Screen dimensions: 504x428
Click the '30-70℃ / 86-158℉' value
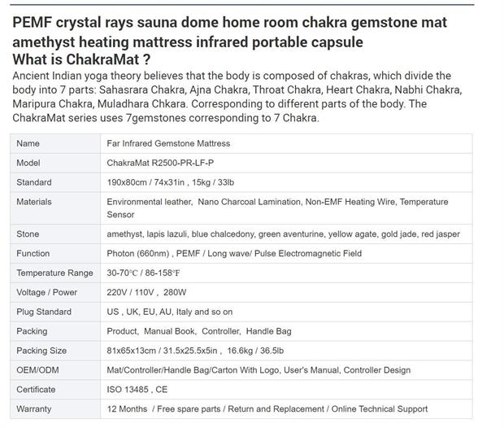(143, 273)
